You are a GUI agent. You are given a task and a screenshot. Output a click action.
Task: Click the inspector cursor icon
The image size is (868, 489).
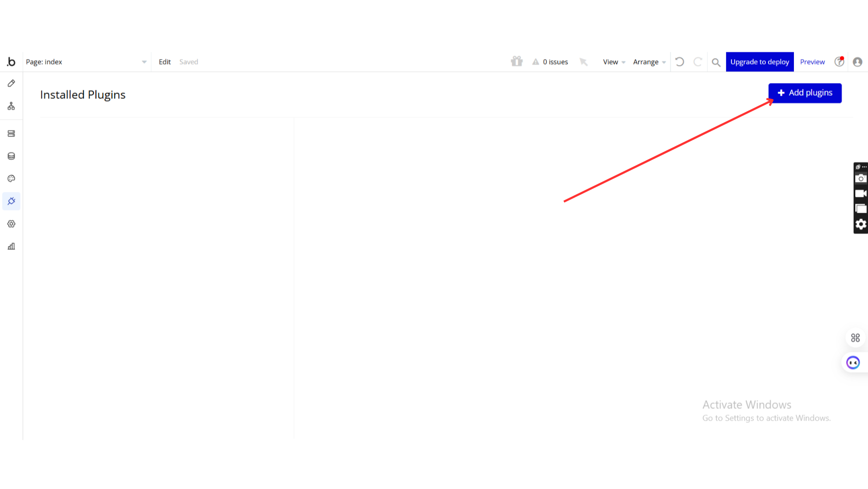click(584, 62)
